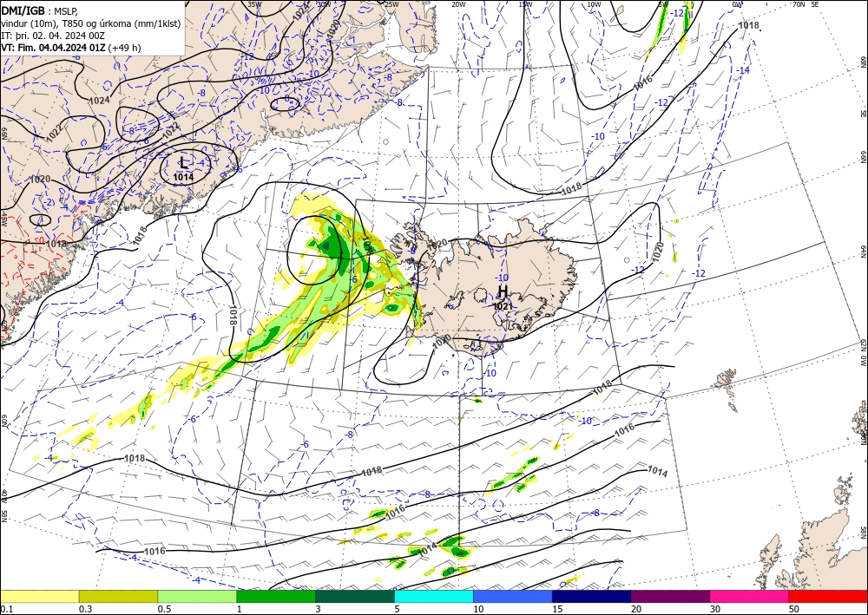This screenshot has width=868, height=615.
Task: Click the '-14' temperature contour label
Action: click(x=744, y=70)
